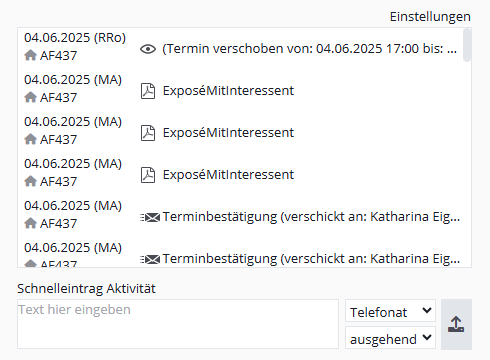The width and height of the screenshot is (490, 360).
Task: Open the Einstellungen link
Action: pos(430,17)
